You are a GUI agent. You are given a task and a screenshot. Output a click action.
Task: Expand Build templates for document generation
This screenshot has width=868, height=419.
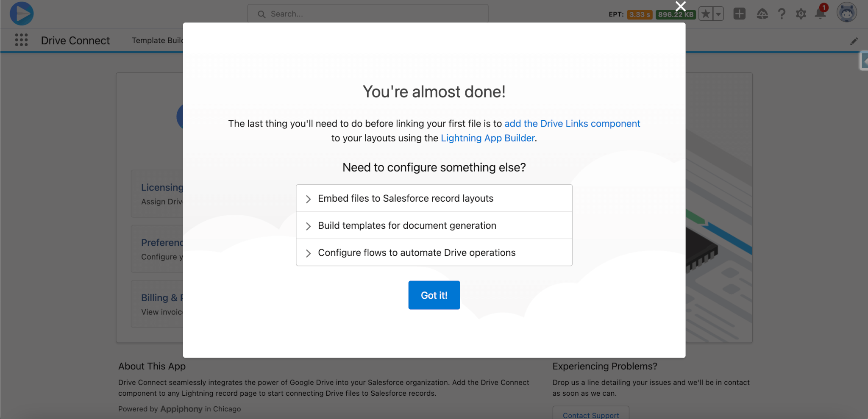coord(434,225)
